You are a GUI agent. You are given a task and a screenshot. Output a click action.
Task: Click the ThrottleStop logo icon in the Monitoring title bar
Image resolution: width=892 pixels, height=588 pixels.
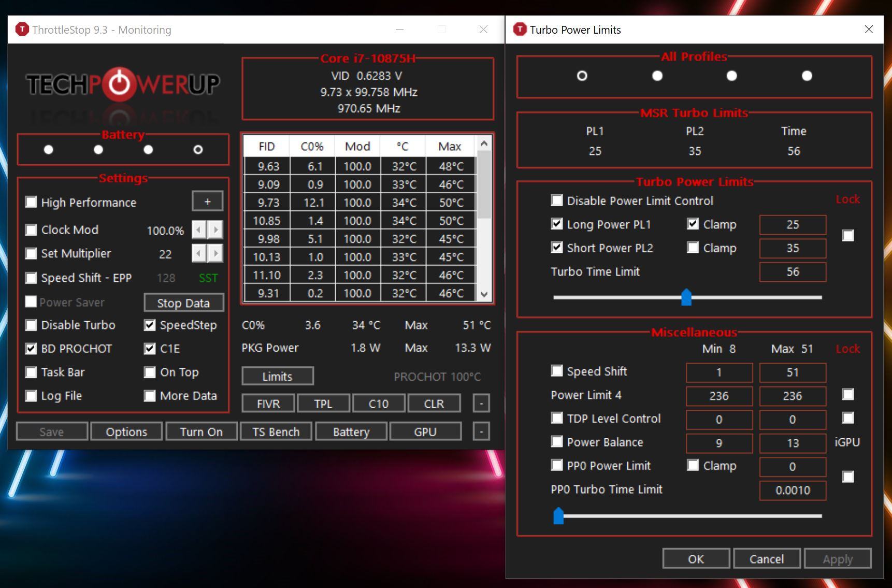click(22, 30)
